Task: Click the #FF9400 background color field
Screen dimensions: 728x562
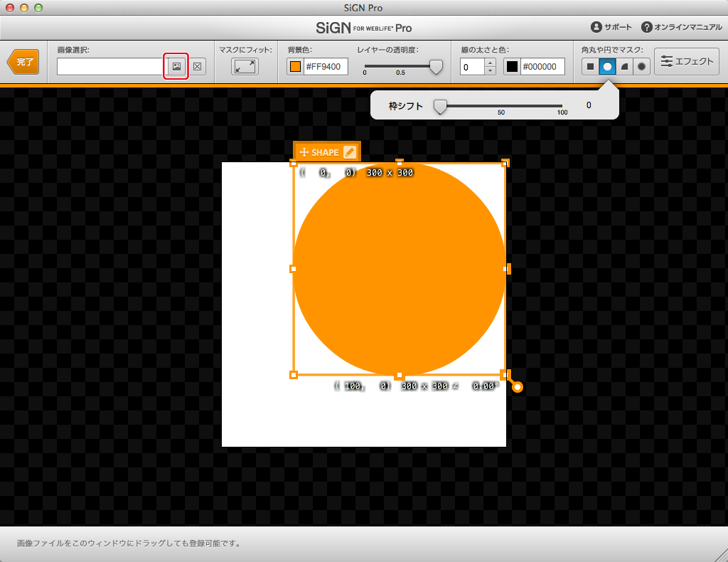Action: click(326, 66)
